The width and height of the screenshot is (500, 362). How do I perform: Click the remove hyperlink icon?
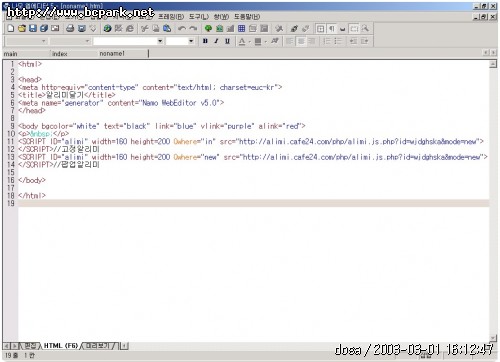(305, 28)
